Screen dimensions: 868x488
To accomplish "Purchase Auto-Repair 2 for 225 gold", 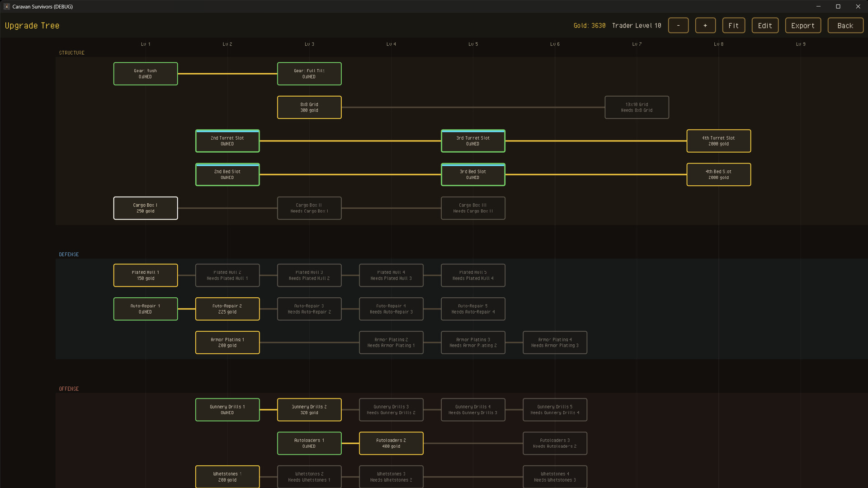I will (x=227, y=309).
